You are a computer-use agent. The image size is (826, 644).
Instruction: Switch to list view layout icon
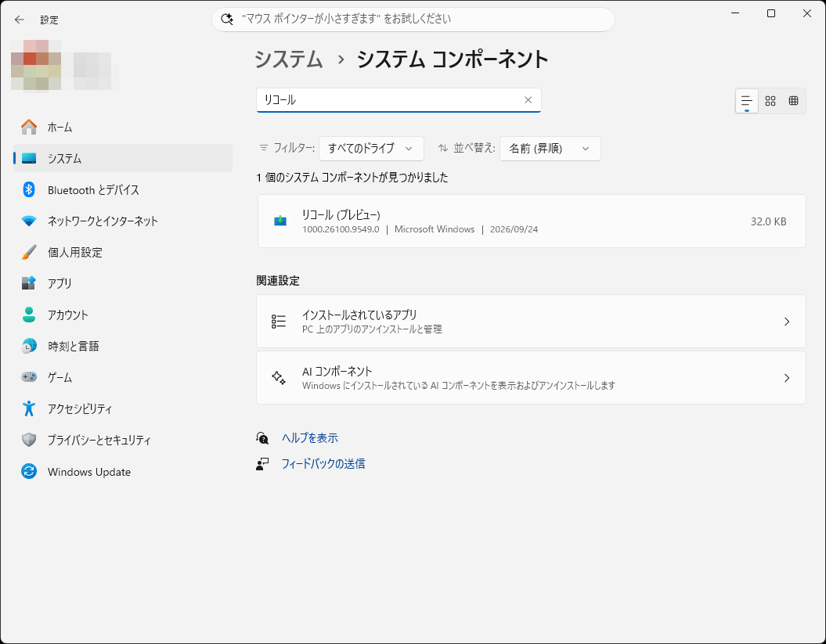click(746, 101)
